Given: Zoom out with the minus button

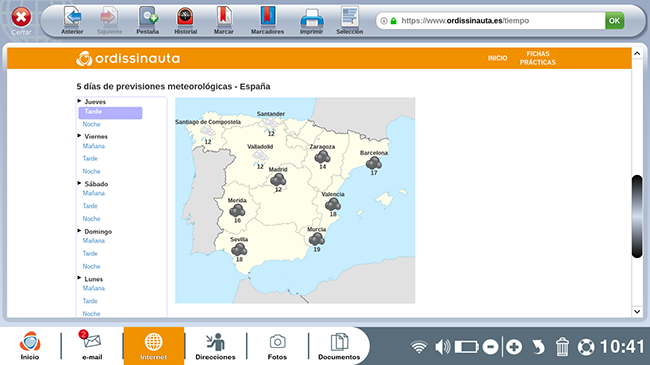Looking at the screenshot, I should pyautogui.click(x=490, y=347).
